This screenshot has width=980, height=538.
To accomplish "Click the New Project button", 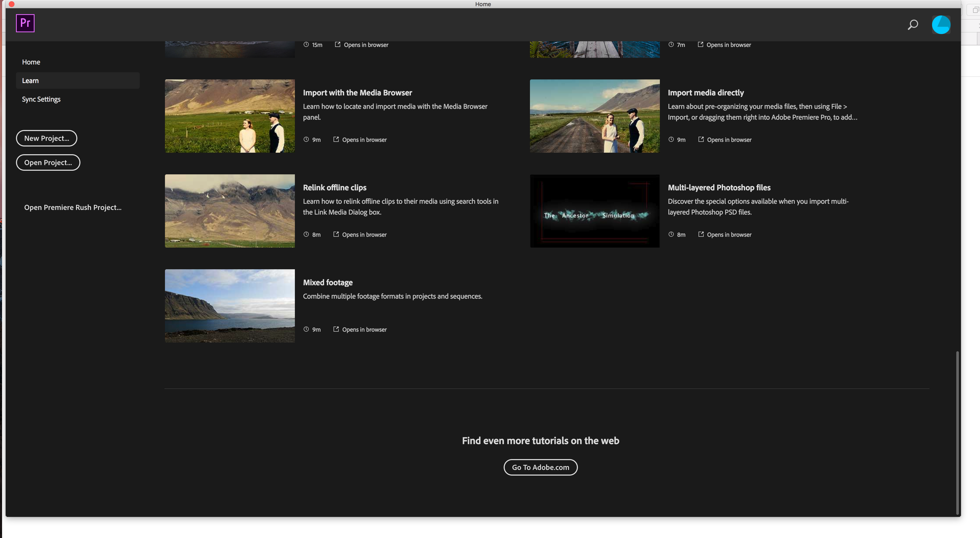I will 46,138.
